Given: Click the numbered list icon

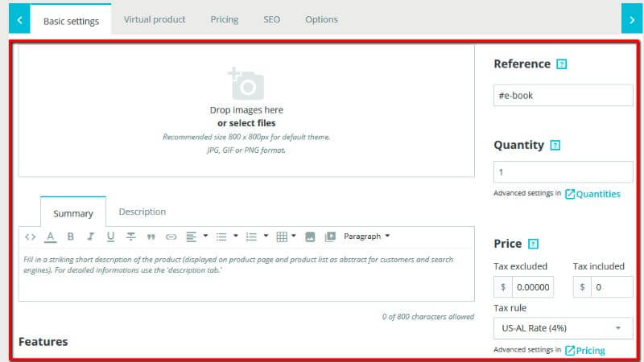Looking at the screenshot, I should click(251, 237).
